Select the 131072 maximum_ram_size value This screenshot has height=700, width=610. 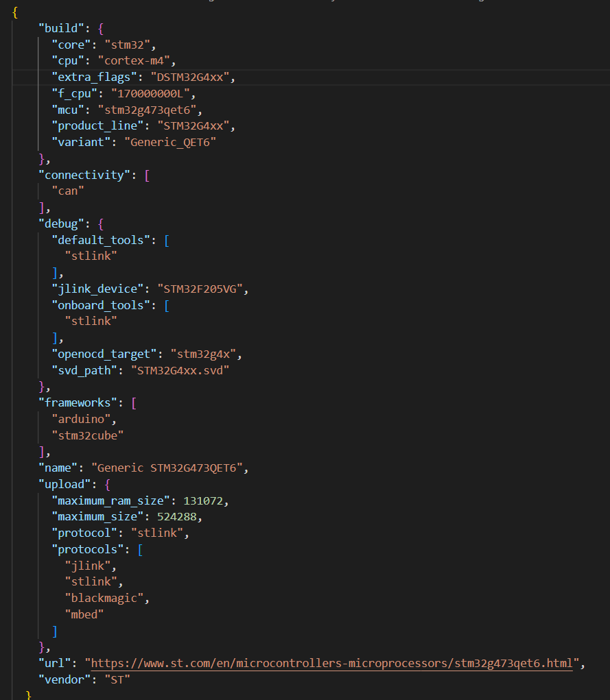tap(203, 501)
